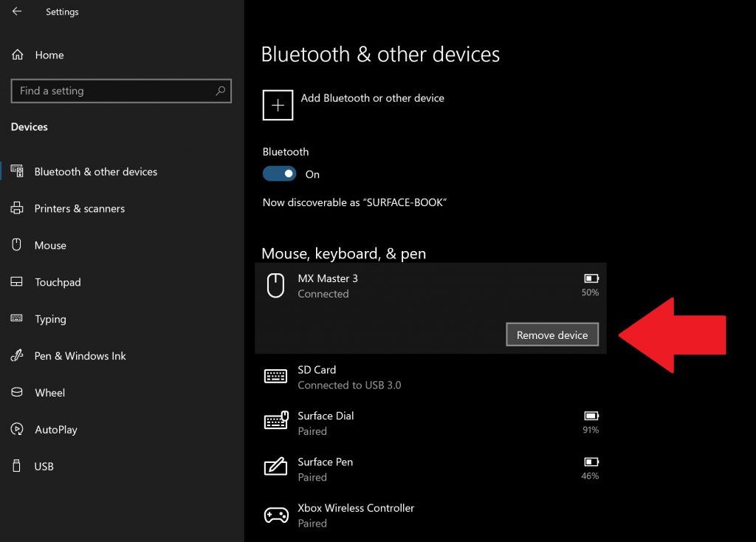Click the Surface Dial device icon
Image resolution: width=756 pixels, height=542 pixels.
[x=276, y=420]
